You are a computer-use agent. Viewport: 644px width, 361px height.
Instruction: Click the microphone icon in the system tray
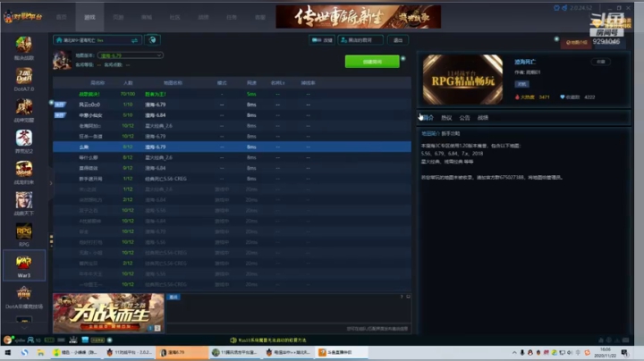tap(522, 352)
